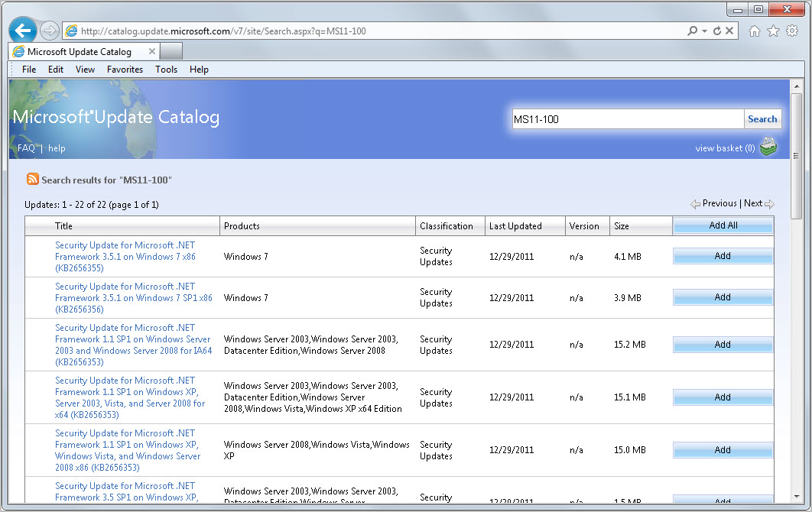Click the catalog search input field
Image resolution: width=812 pixels, height=512 pixels.
(x=628, y=119)
